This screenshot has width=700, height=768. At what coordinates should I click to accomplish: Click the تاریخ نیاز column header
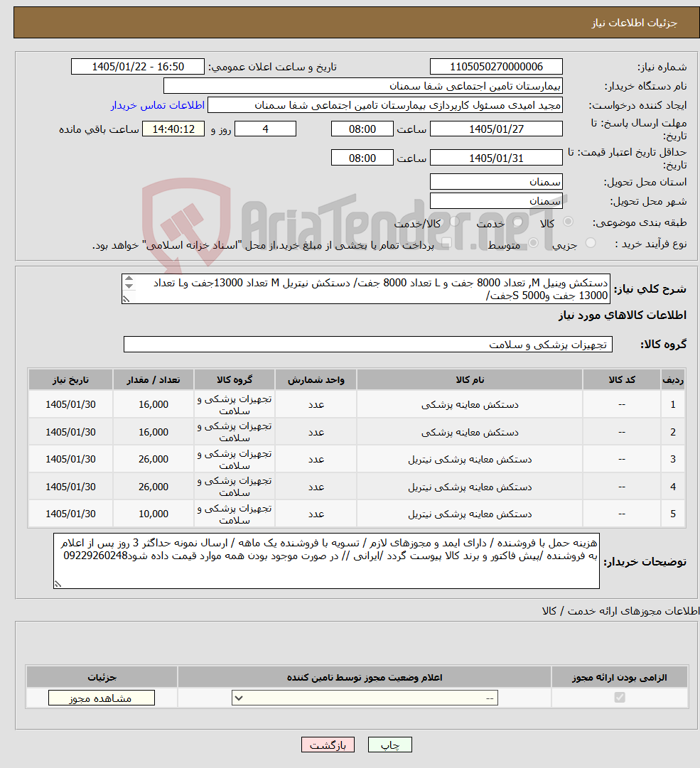tap(70, 379)
